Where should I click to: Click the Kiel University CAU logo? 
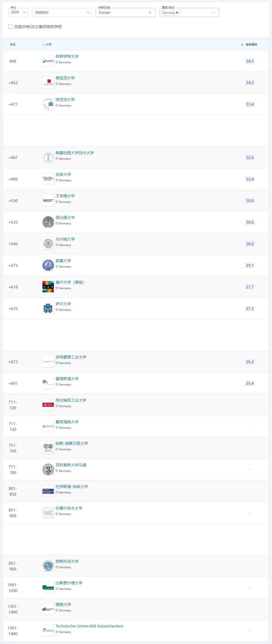(x=48, y=287)
